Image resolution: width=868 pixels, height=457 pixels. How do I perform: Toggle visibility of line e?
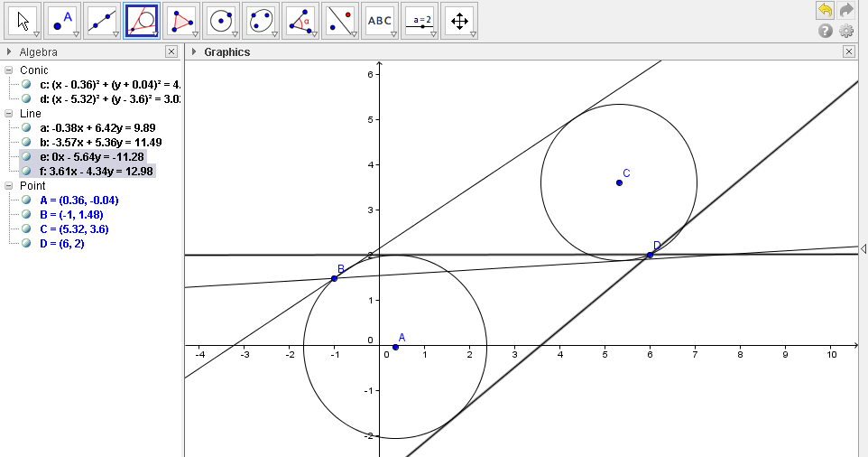[26, 156]
